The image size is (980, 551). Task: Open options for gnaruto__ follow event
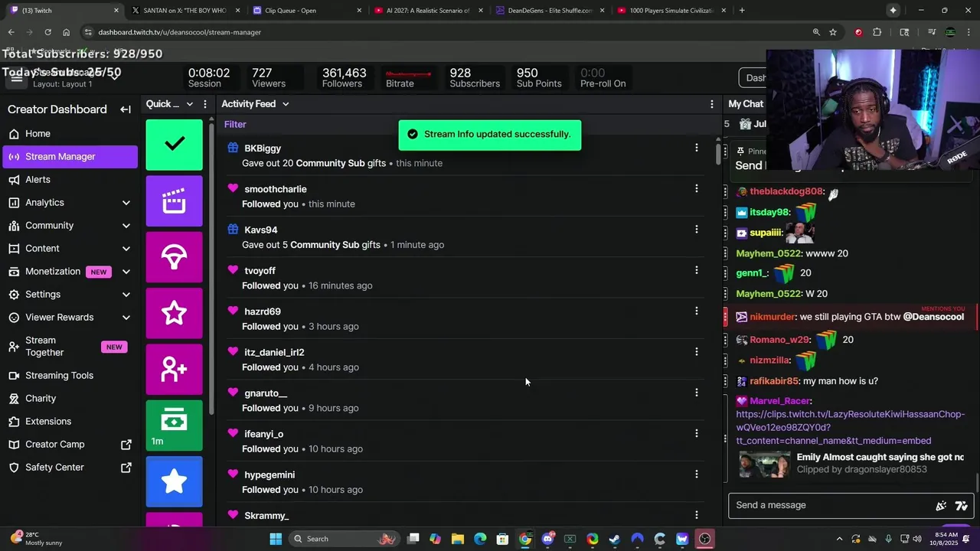pos(696,393)
